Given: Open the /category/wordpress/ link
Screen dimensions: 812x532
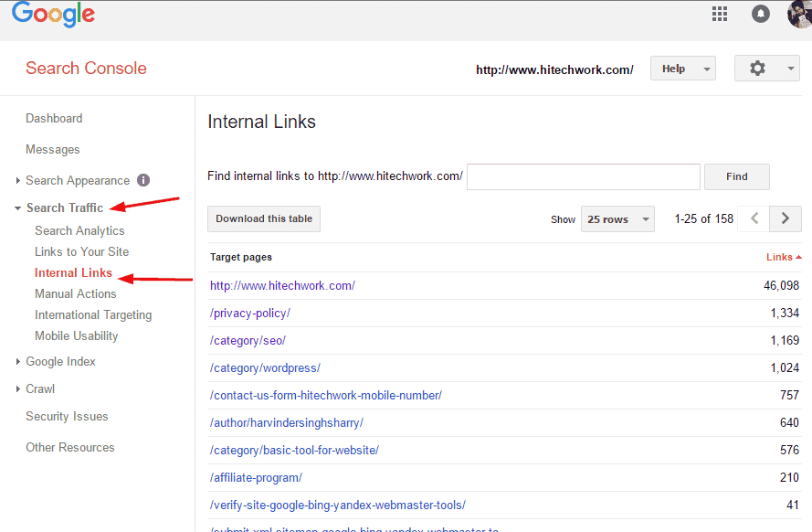Looking at the screenshot, I should coord(265,368).
